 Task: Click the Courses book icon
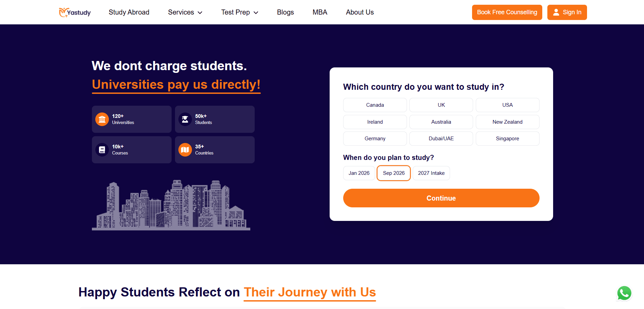(102, 150)
